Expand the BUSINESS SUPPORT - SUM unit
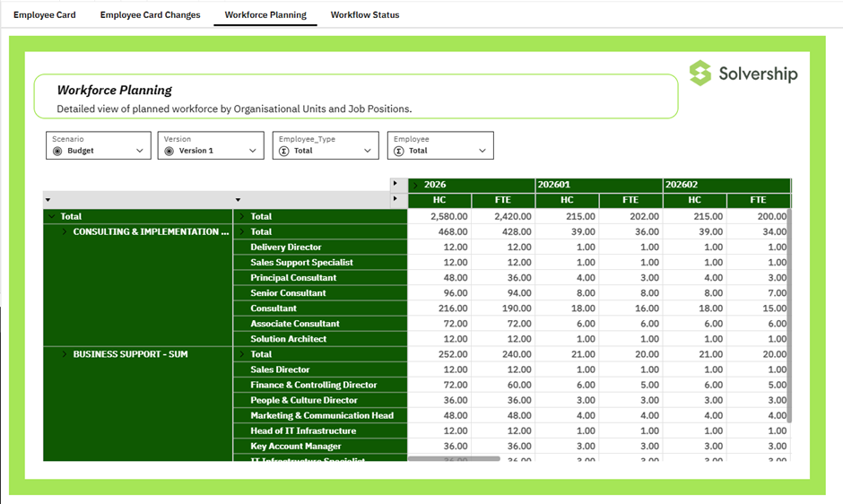843x504 pixels. pos(64,354)
